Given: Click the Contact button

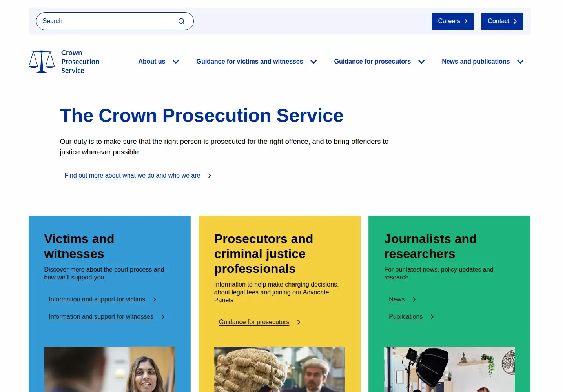Looking at the screenshot, I should click(502, 21).
